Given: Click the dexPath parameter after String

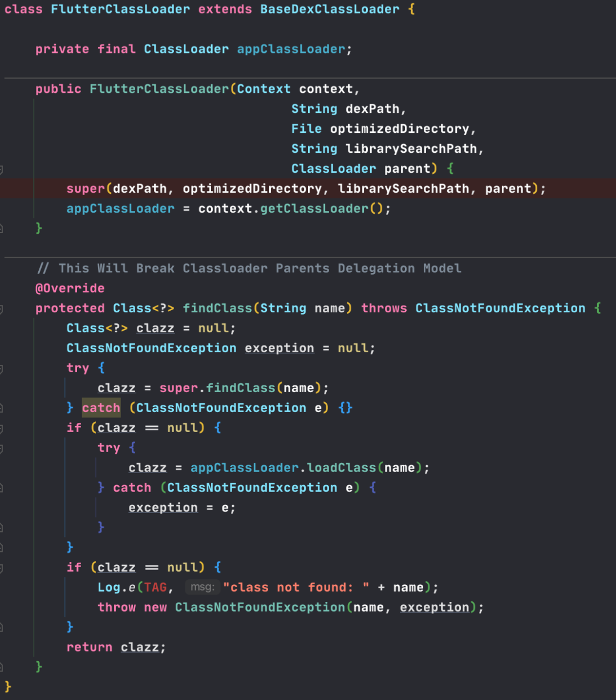Looking at the screenshot, I should pyautogui.click(x=372, y=109).
